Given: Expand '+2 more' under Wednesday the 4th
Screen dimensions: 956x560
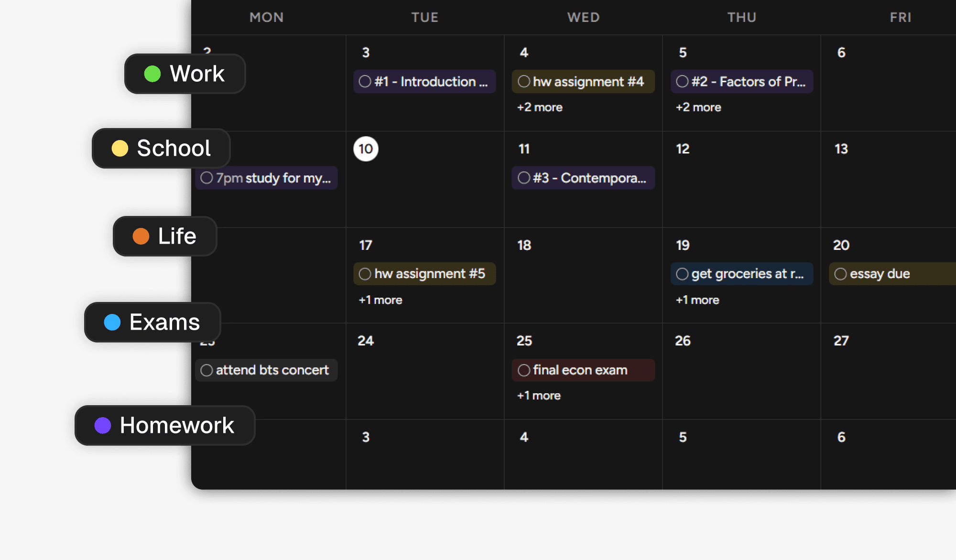Looking at the screenshot, I should [x=539, y=107].
